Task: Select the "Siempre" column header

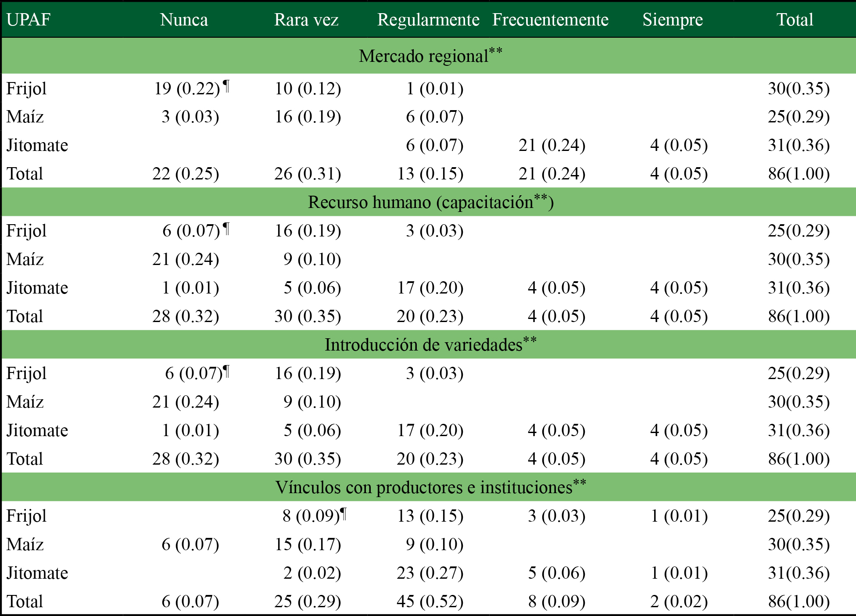Action: [x=673, y=20]
